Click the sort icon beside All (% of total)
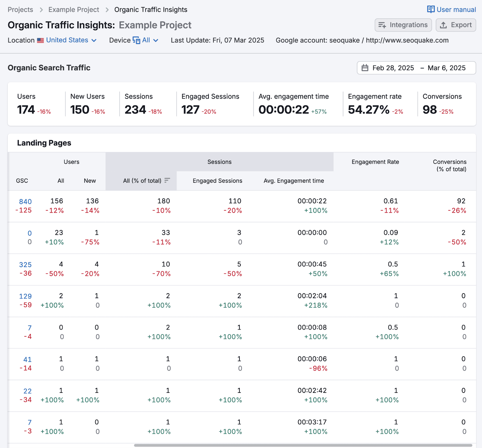The width and height of the screenshot is (482, 448). 167,180
